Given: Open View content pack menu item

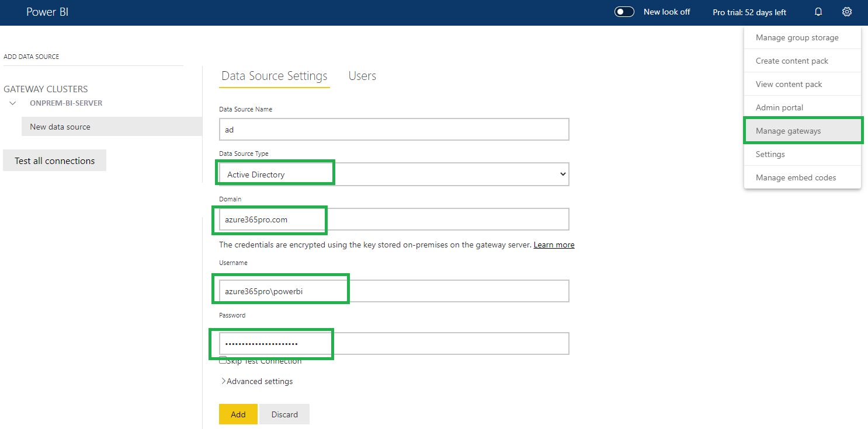Looking at the screenshot, I should pos(803,84).
